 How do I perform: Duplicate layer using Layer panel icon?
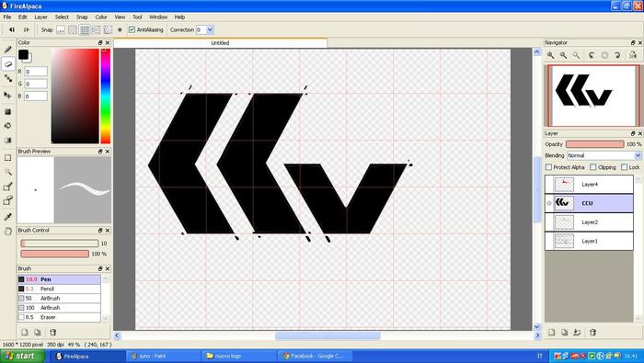(564, 333)
